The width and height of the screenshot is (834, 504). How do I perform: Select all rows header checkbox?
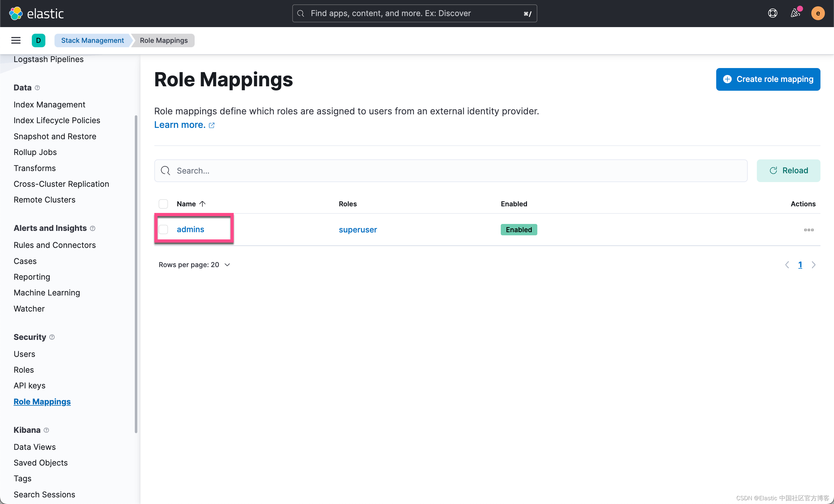point(163,204)
